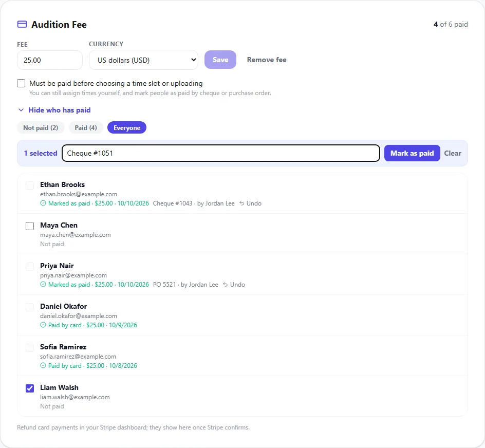
Task: Undo Ethan Brooks marked as paid
Action: 251,203
